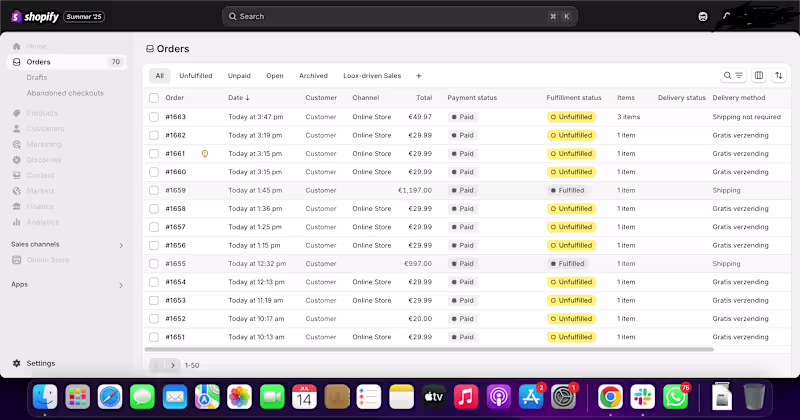Image resolution: width=800 pixels, height=420 pixels.
Task: Check the box for order #1661
Action: [x=154, y=154]
